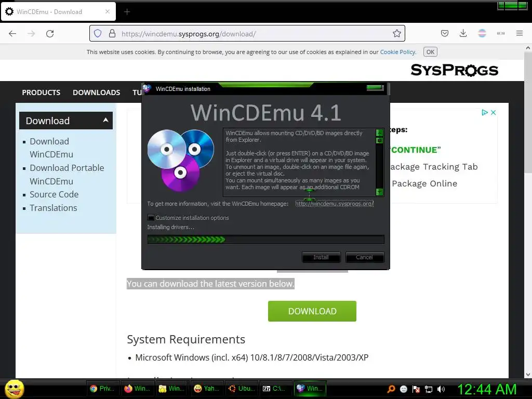This screenshot has height=399, width=532.
Task: Open the Cookie Policy link
Action: 397,52
